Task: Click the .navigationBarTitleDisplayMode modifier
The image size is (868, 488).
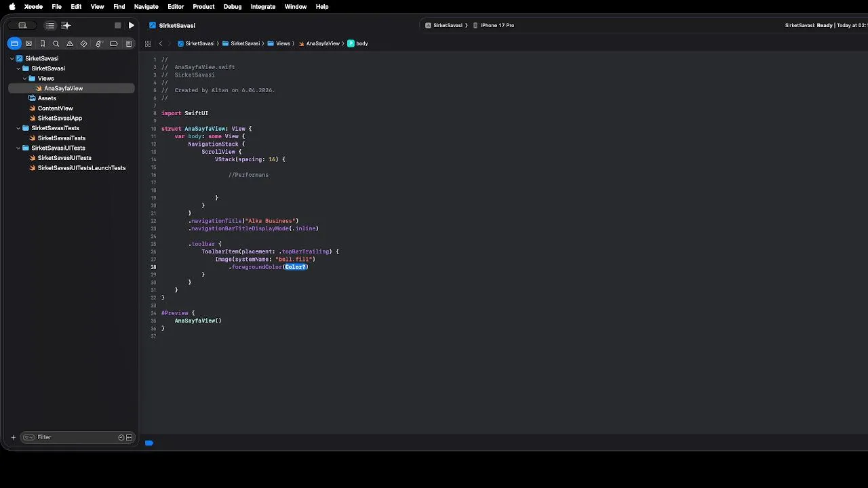Action: click(253, 228)
